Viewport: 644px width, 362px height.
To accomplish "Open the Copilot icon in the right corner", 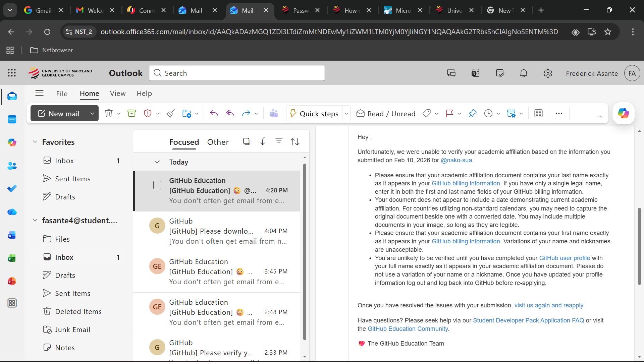I will 623,114.
